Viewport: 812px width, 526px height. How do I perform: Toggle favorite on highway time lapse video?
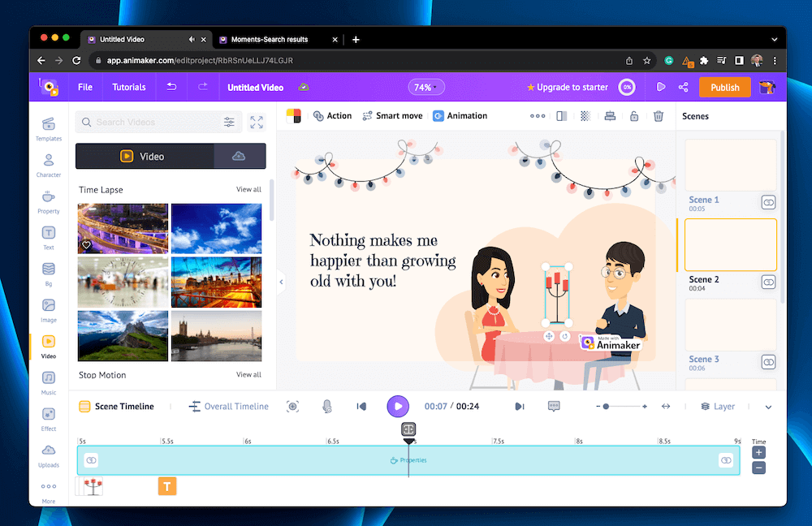pyautogui.click(x=87, y=245)
